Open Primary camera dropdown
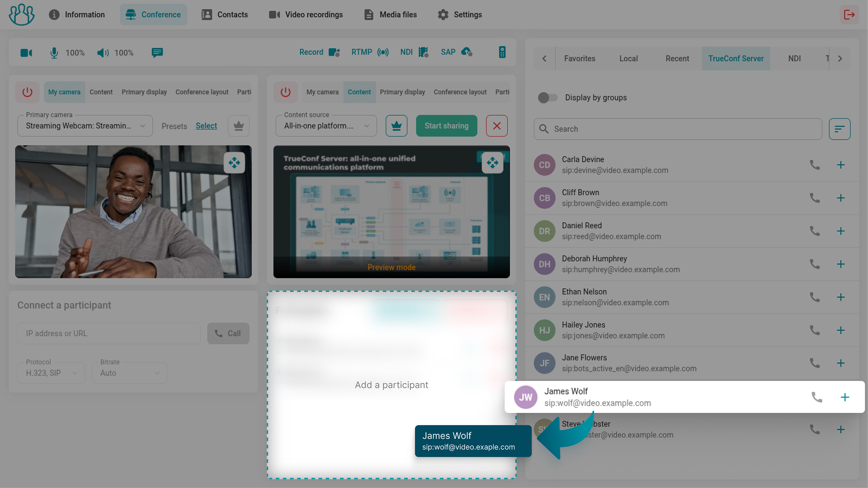Image resolution: width=868 pixels, height=488 pixels. click(85, 126)
